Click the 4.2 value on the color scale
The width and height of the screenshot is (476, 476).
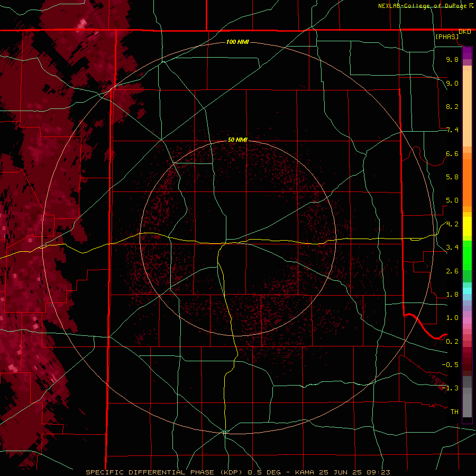452,224
